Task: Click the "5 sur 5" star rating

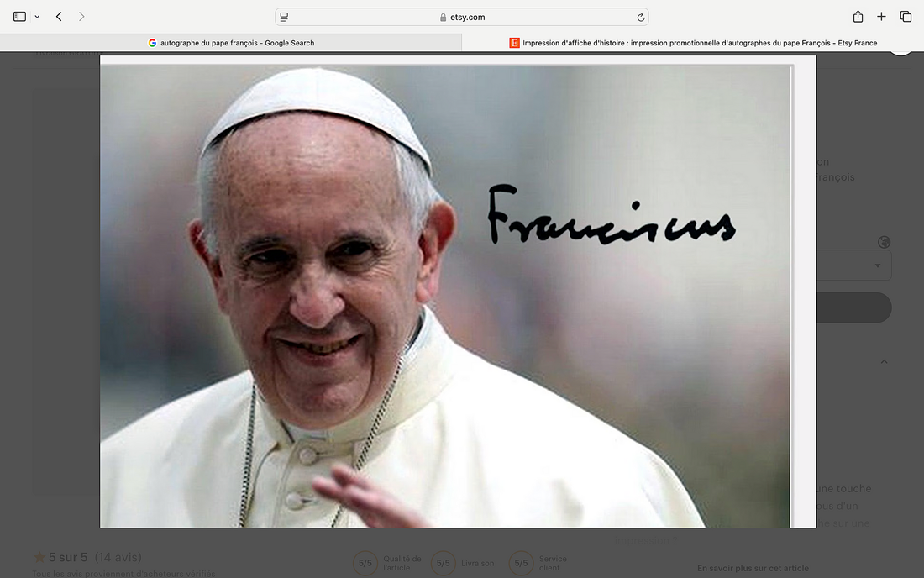Action: click(x=68, y=557)
